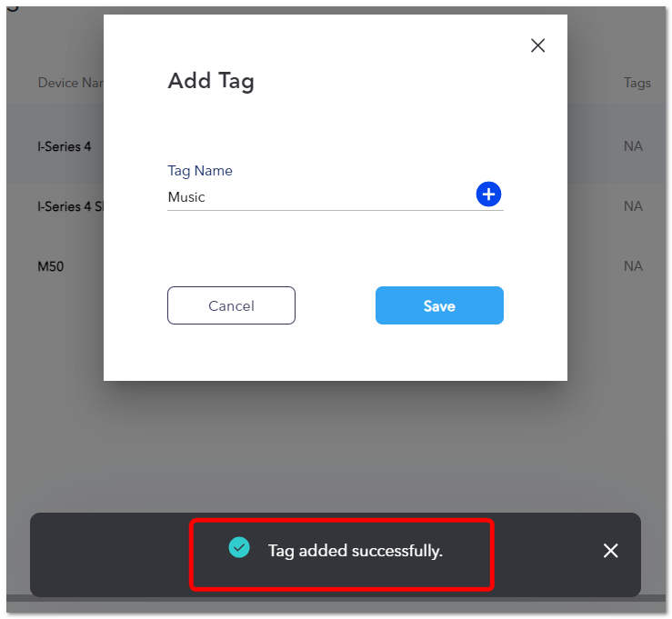
Task: Click the Tag Name field label
Action: pos(200,171)
